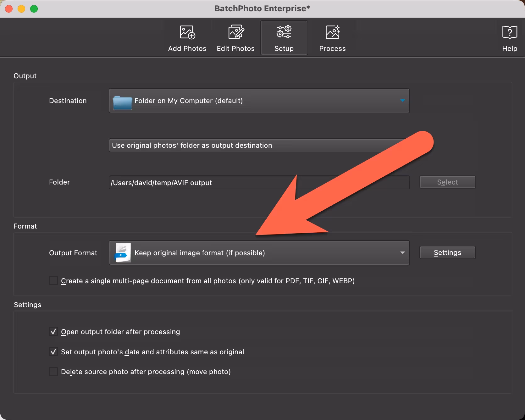Enable Delete source photo after processing
The width and height of the screenshot is (525, 420).
click(53, 372)
